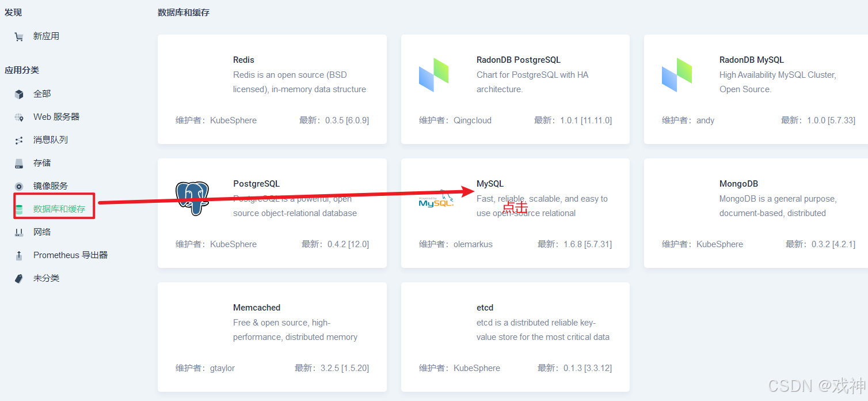Click the tag icon beside 未分类
The width and height of the screenshot is (868, 401).
(x=19, y=278)
